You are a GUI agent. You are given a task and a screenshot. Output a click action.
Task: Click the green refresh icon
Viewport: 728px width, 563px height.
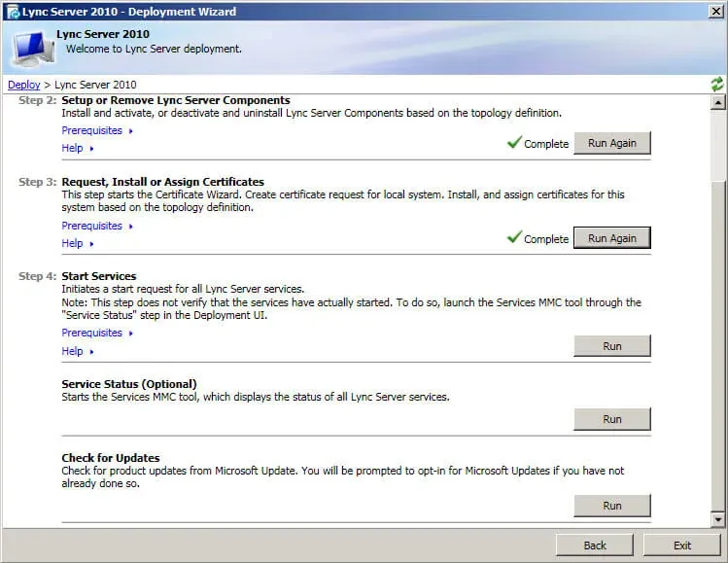click(x=717, y=84)
